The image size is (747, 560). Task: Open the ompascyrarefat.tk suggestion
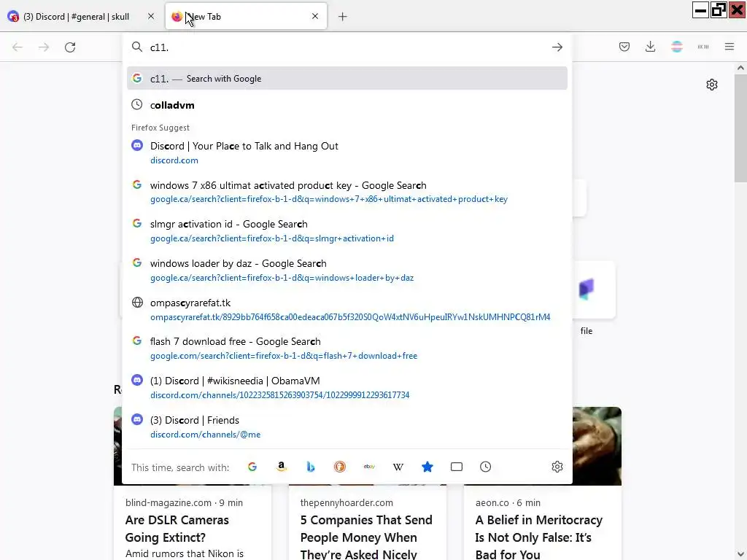[x=347, y=309]
